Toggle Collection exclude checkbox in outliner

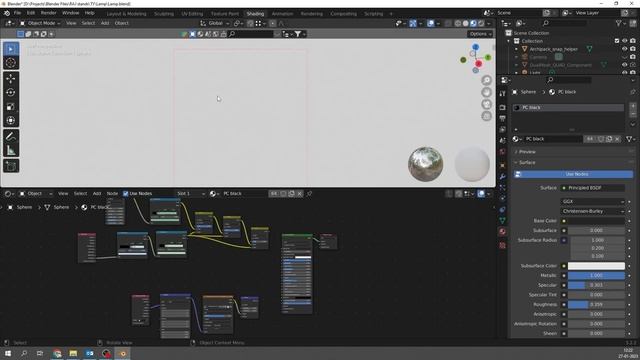point(617,41)
